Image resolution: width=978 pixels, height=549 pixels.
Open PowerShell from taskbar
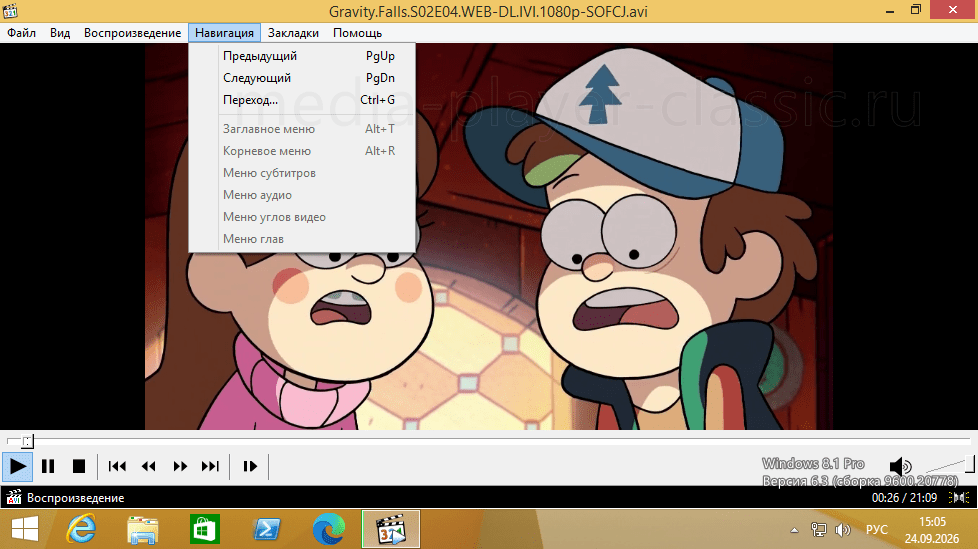point(266,530)
